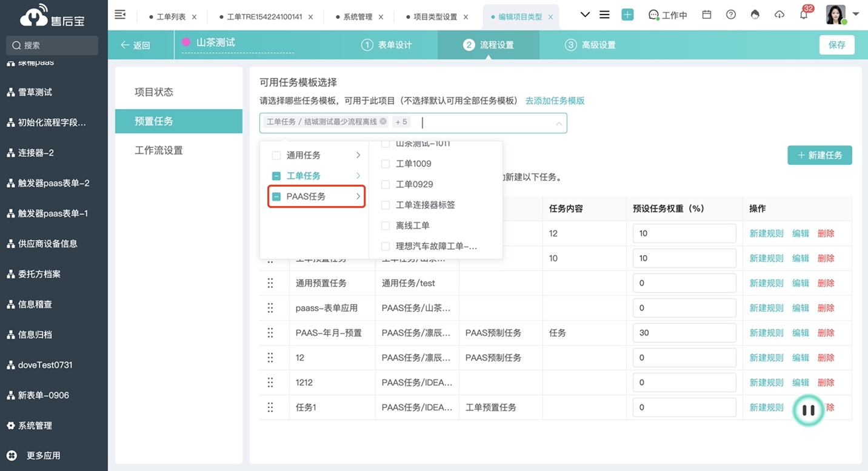Click the 返回 back button
Screen dimensions: 868x471
point(135,45)
